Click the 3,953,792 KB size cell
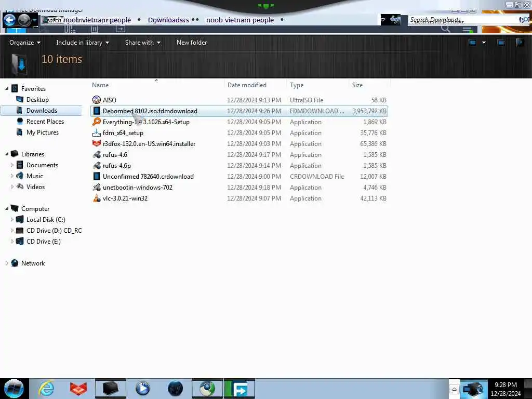This screenshot has height=399, width=532. pyautogui.click(x=369, y=111)
